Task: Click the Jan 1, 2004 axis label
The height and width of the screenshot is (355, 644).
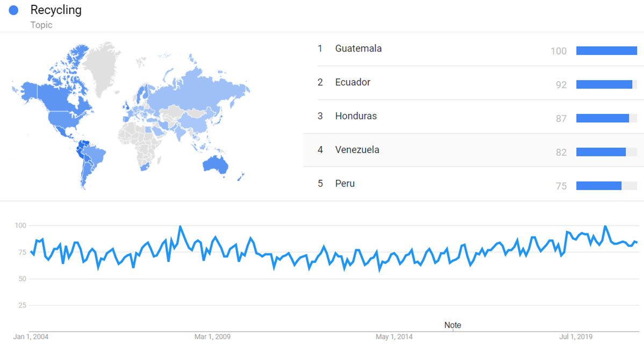Action: (31, 337)
